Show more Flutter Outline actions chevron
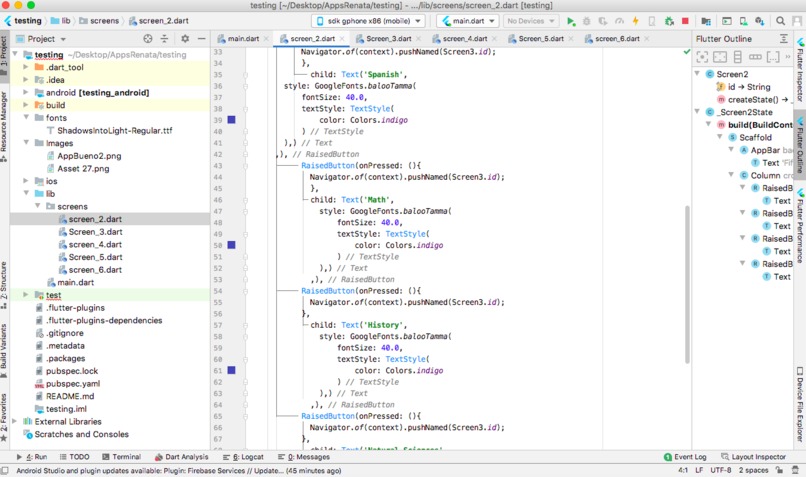 pos(787,57)
